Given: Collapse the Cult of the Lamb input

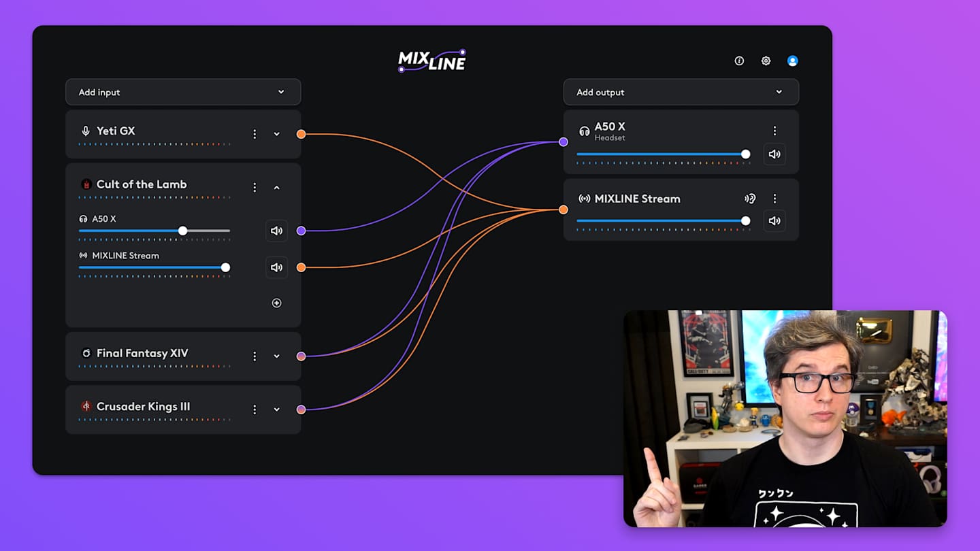Looking at the screenshot, I should pyautogui.click(x=277, y=187).
